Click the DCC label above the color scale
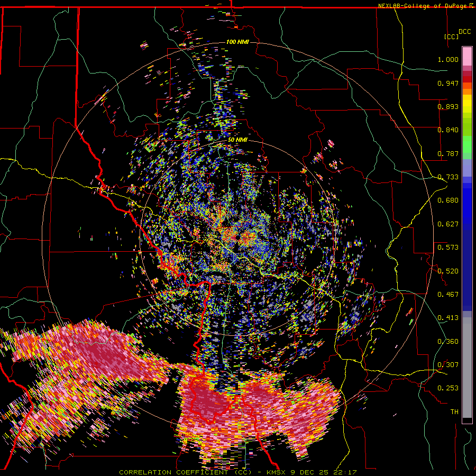The height and width of the screenshot is (476, 476). tap(465, 32)
